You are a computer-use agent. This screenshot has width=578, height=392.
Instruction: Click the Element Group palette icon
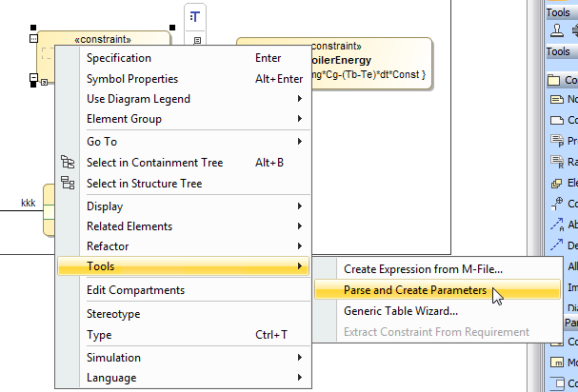559,183
